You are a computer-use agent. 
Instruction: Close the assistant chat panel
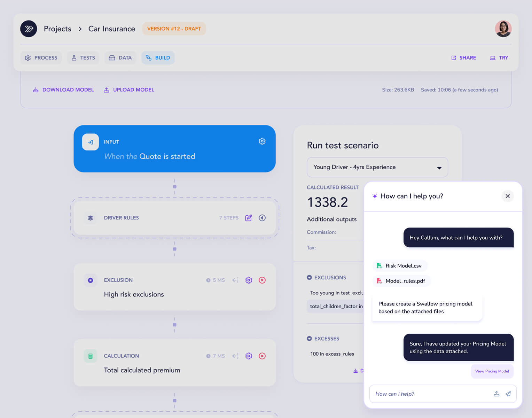point(508,196)
